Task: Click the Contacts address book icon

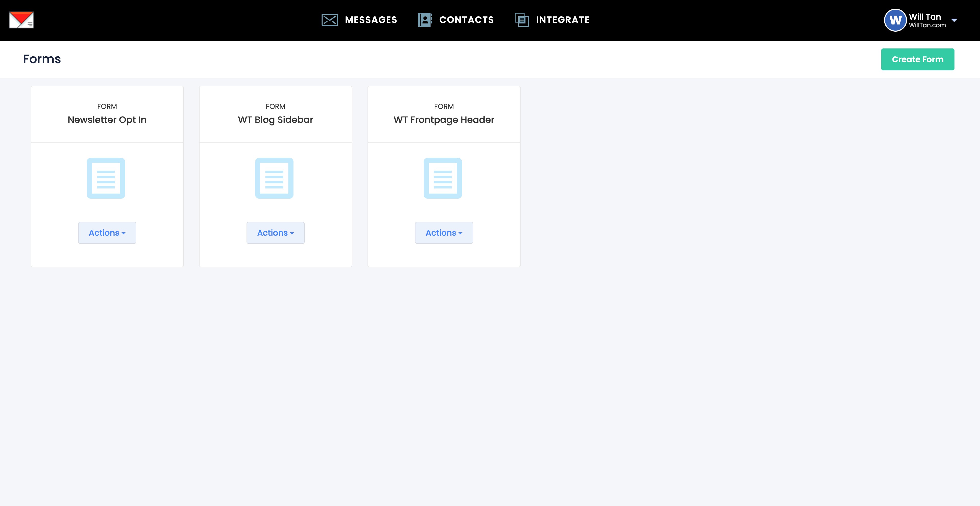Action: coord(425,20)
